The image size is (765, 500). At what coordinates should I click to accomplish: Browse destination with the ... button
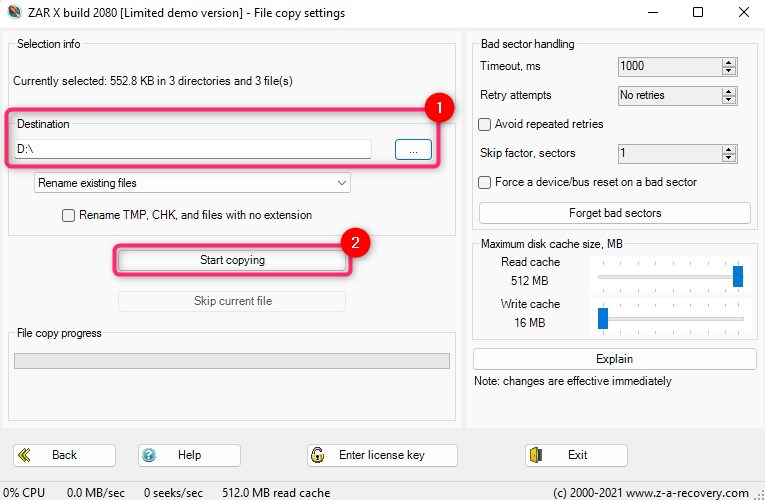pos(413,149)
